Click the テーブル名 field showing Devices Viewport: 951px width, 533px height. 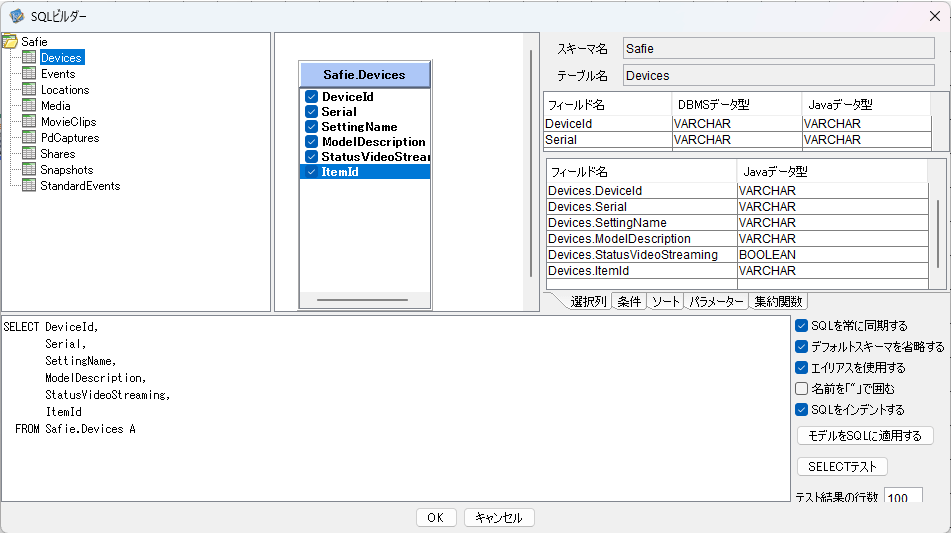pyautogui.click(x=778, y=76)
